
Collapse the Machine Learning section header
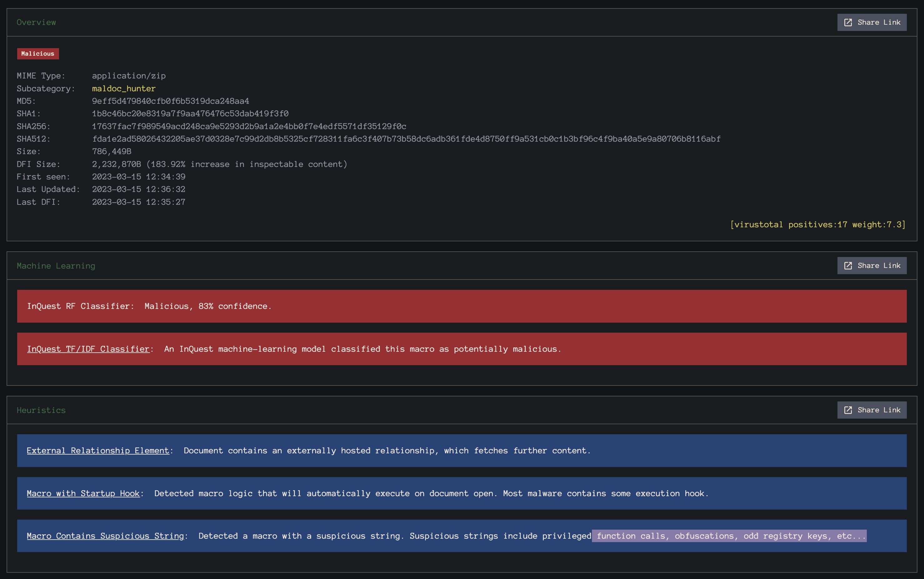[56, 265]
